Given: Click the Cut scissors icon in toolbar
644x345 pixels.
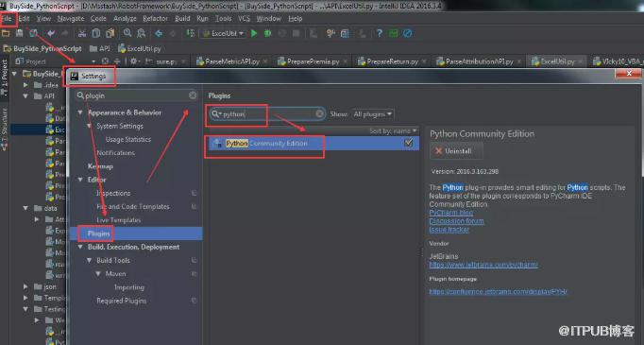Looking at the screenshot, I should [x=82, y=33].
